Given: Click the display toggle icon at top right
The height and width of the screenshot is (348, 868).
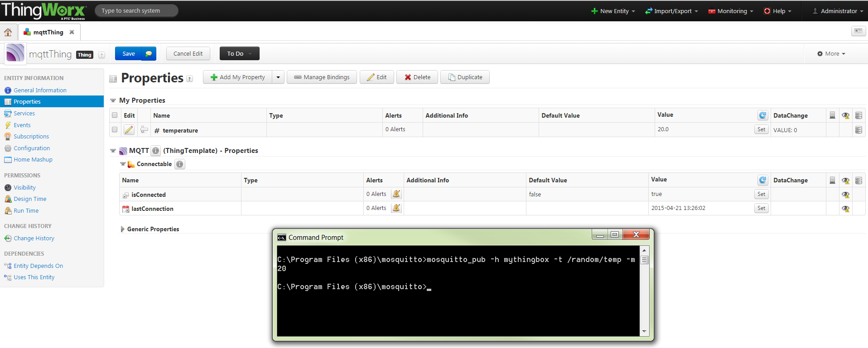Looking at the screenshot, I should (x=858, y=31).
